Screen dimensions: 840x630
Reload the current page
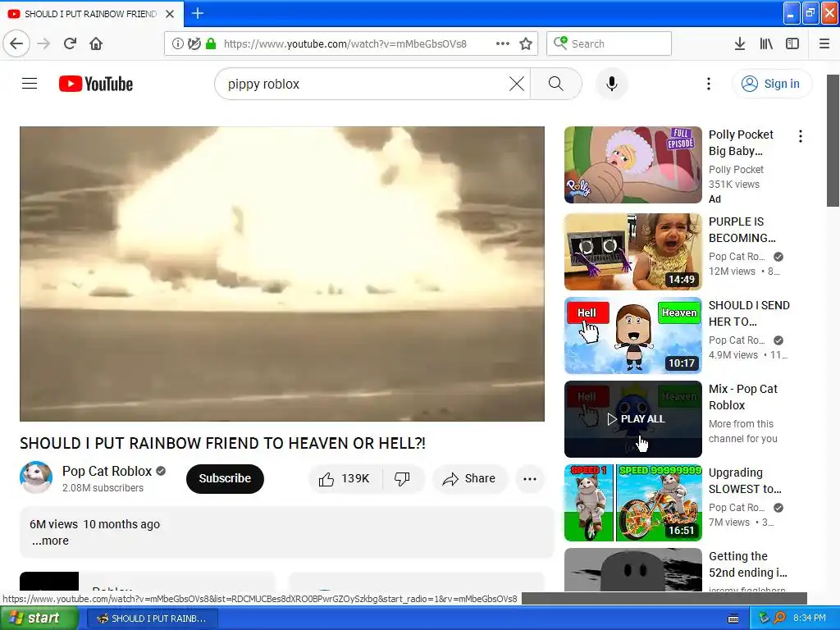70,43
